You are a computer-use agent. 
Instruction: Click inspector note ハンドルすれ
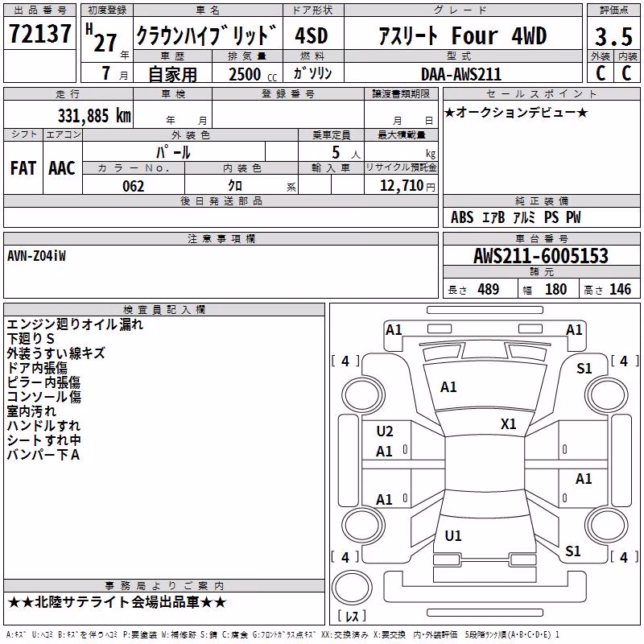pos(43,426)
